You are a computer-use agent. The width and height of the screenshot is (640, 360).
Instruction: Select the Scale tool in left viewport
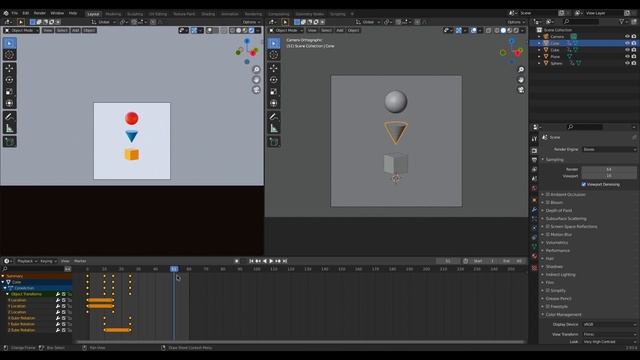(9, 92)
